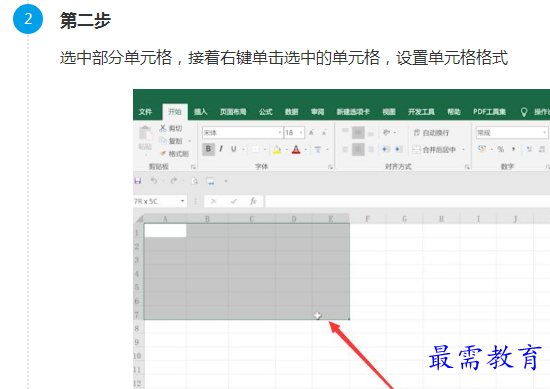
Task: Open the Name Box dropdown arrow
Action: tap(182, 201)
